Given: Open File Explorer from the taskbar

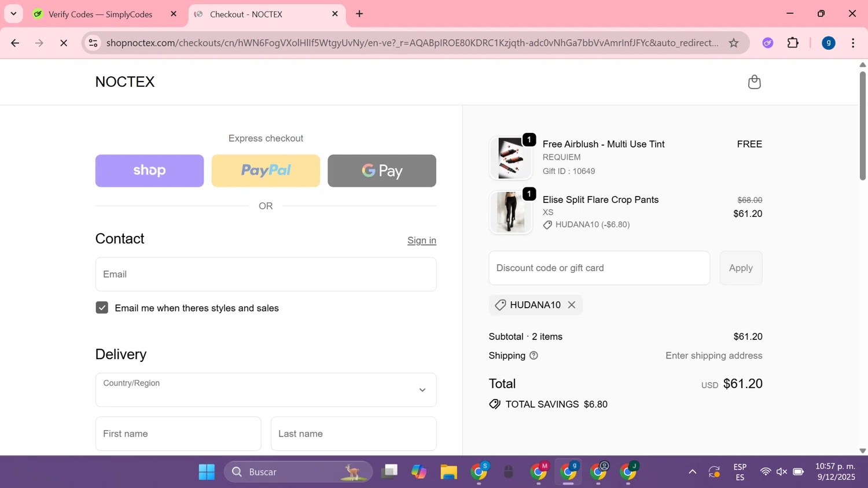Looking at the screenshot, I should tap(448, 472).
